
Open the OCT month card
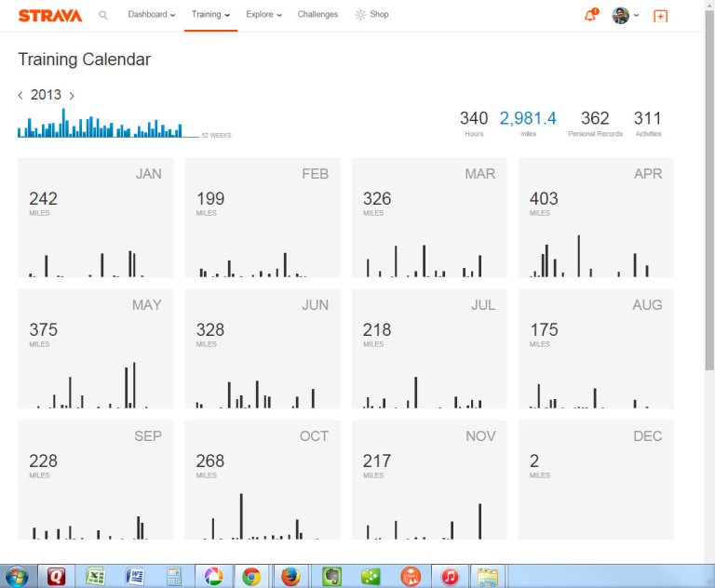pyautogui.click(x=262, y=480)
